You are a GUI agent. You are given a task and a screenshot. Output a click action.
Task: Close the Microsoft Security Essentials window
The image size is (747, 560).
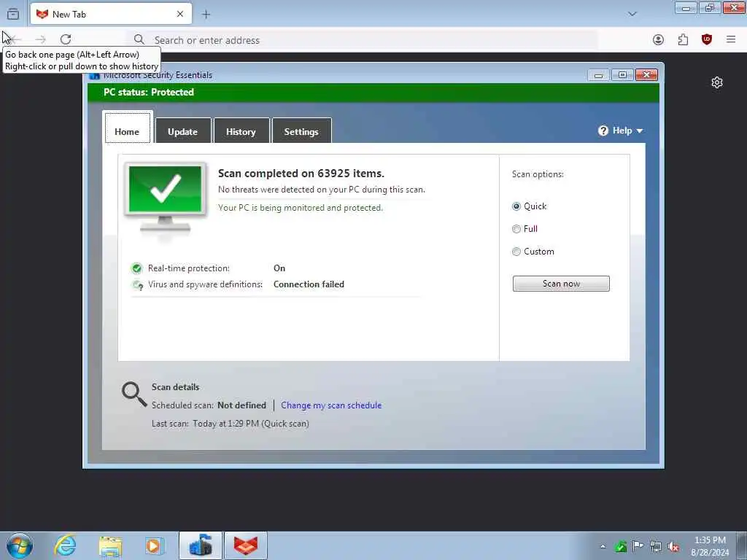pyautogui.click(x=646, y=75)
